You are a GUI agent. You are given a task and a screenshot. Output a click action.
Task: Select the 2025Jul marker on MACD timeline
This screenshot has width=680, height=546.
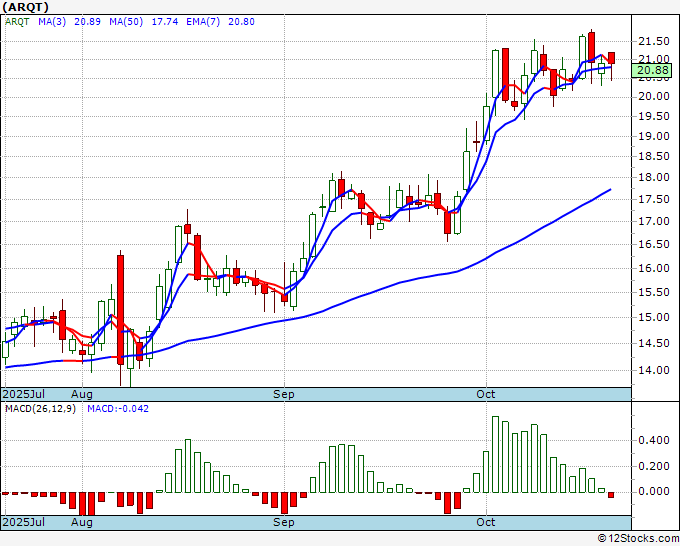(x=24, y=522)
